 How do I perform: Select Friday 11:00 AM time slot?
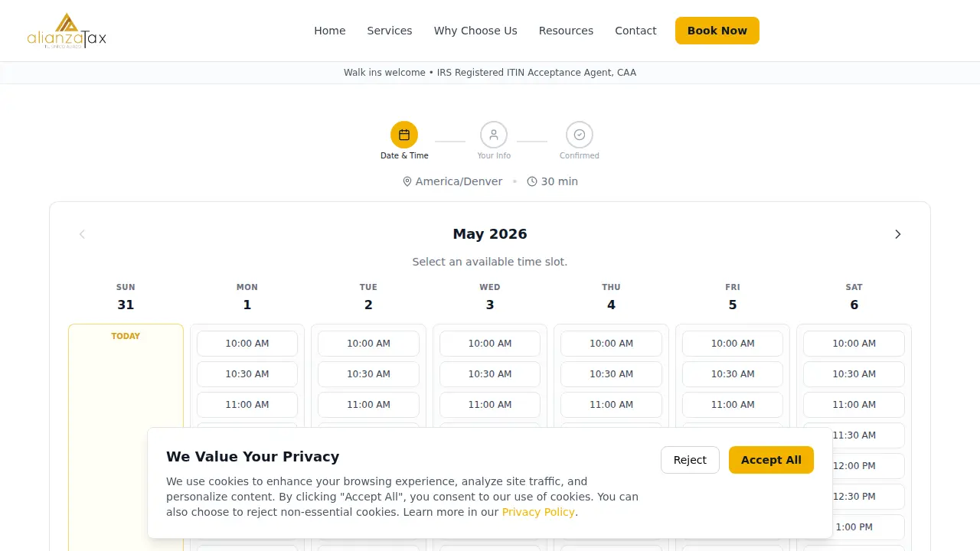(x=733, y=405)
